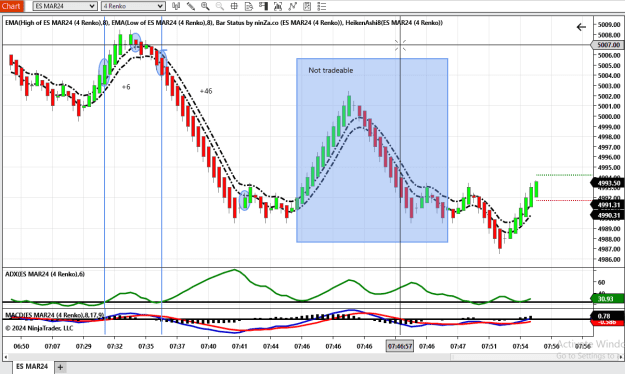This screenshot has width=625, height=374.
Task: Click the +6 chart annotation
Action: (126, 87)
